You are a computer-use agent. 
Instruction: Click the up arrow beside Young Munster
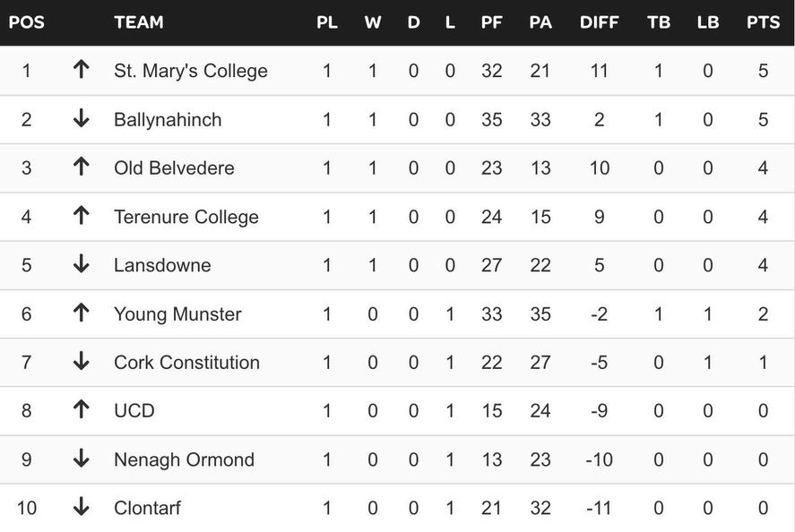click(81, 313)
